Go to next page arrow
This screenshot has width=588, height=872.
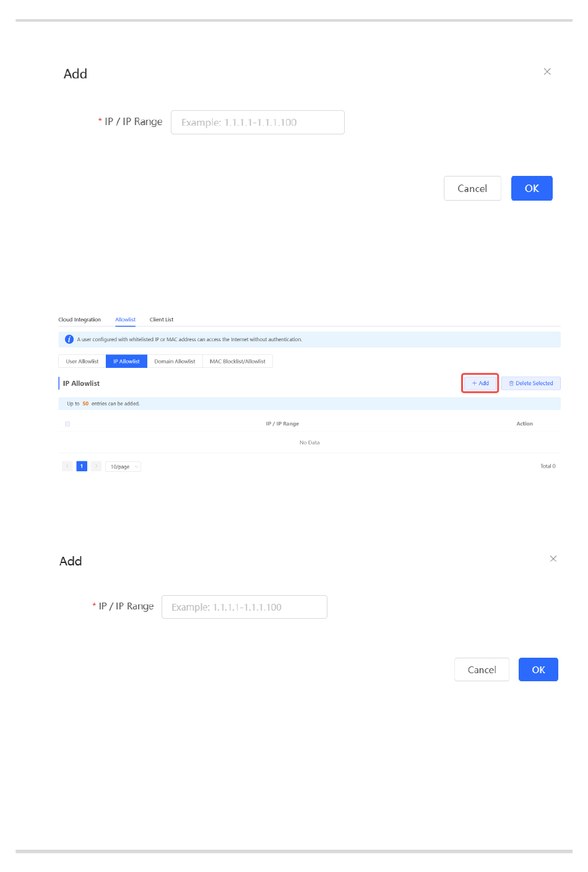tap(96, 466)
